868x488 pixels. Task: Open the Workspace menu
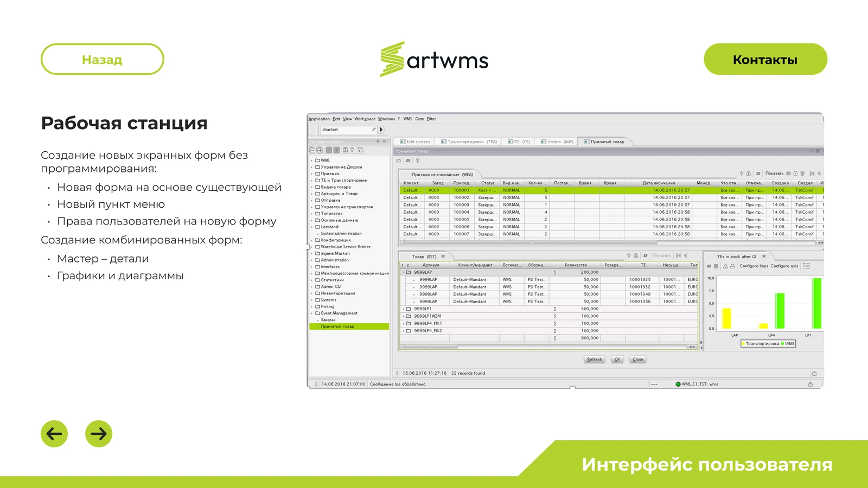click(x=365, y=119)
